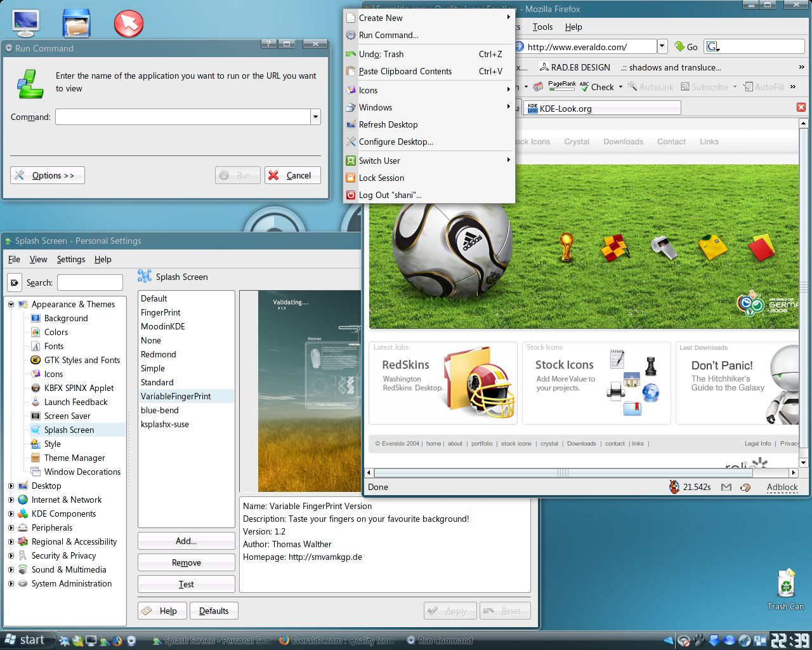Click the paw print system tray icon
Viewport: 812px width, 650px height.
coord(698,640)
